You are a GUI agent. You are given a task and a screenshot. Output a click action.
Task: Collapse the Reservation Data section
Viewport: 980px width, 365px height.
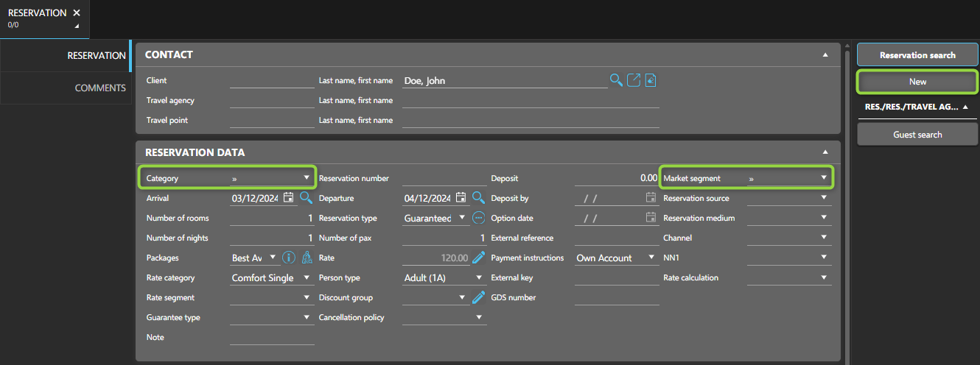point(825,152)
